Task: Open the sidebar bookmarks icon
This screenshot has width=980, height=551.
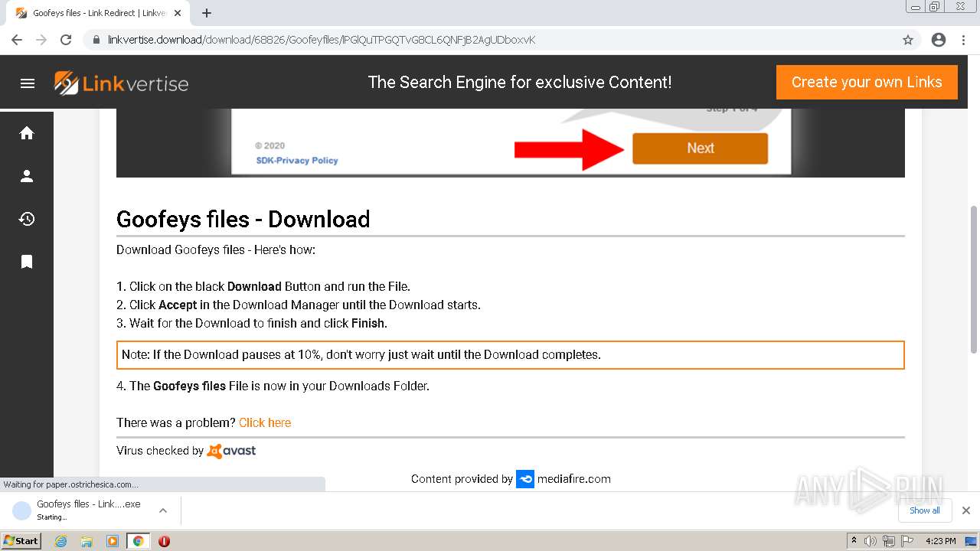Action: tap(27, 262)
